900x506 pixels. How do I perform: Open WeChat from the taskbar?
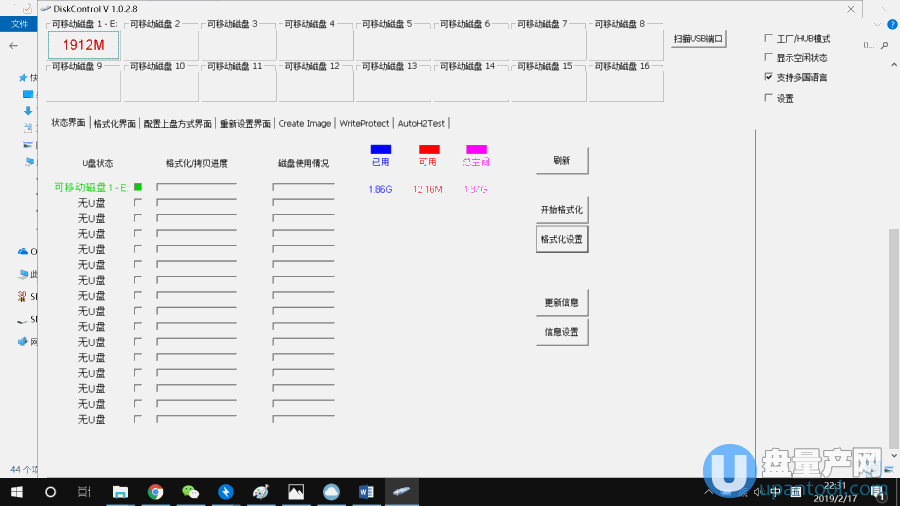(x=190, y=492)
